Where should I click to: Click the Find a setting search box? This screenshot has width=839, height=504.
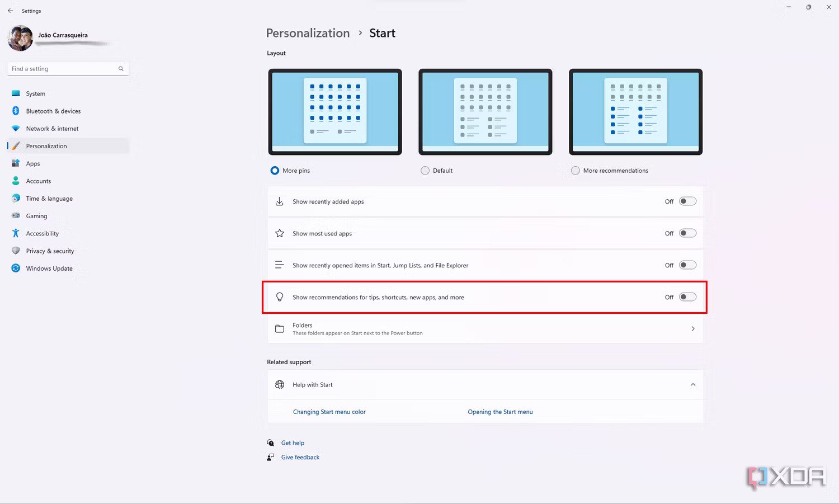[68, 69]
